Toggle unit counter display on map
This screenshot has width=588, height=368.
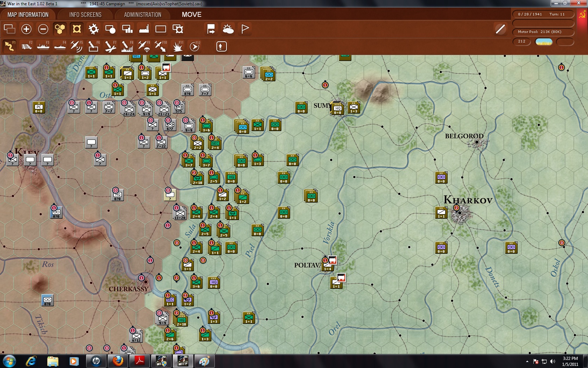[x=77, y=29]
